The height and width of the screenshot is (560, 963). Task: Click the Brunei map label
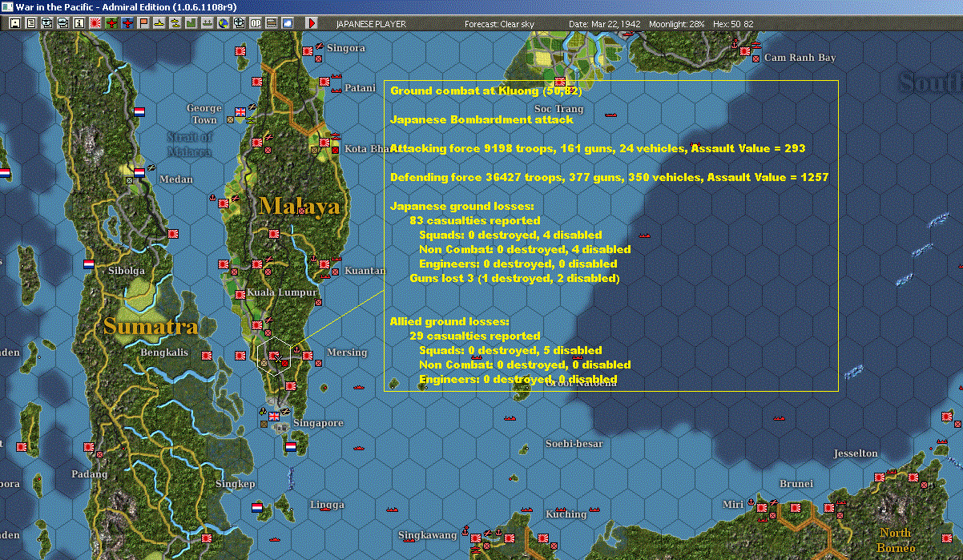pyautogui.click(x=796, y=483)
